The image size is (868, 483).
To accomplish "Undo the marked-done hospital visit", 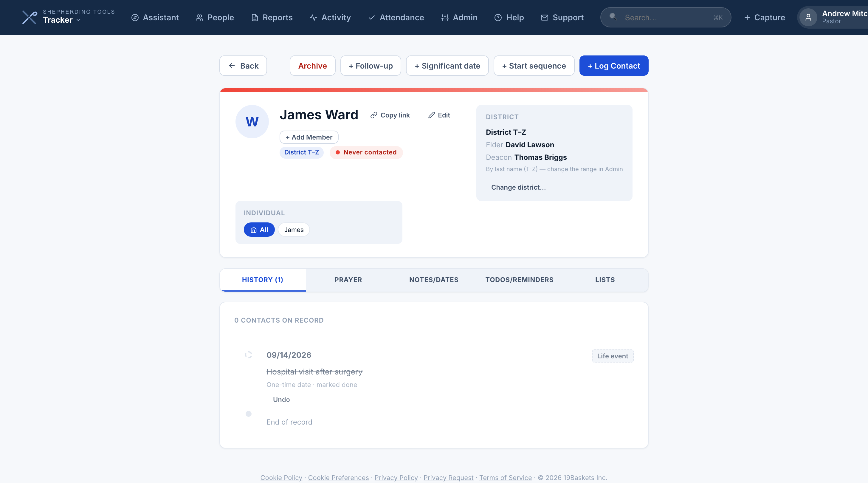I will (281, 400).
